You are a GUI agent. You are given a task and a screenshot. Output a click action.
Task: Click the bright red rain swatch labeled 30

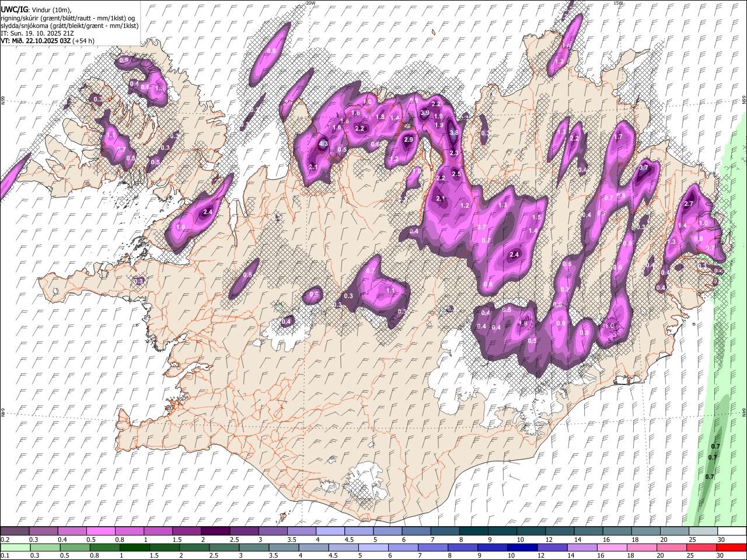click(732, 548)
